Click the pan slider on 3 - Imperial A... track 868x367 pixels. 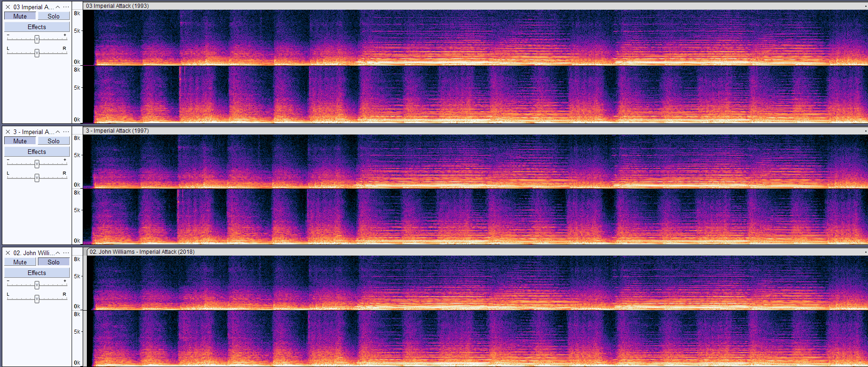[37, 178]
